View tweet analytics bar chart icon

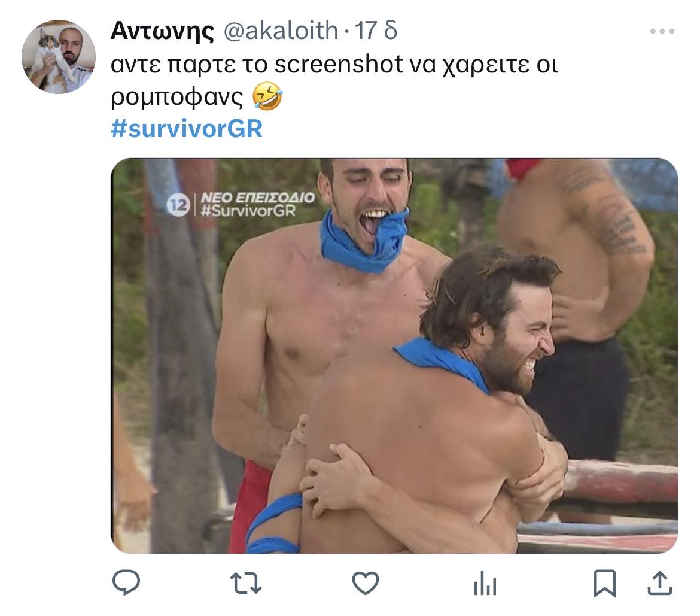coord(485,584)
